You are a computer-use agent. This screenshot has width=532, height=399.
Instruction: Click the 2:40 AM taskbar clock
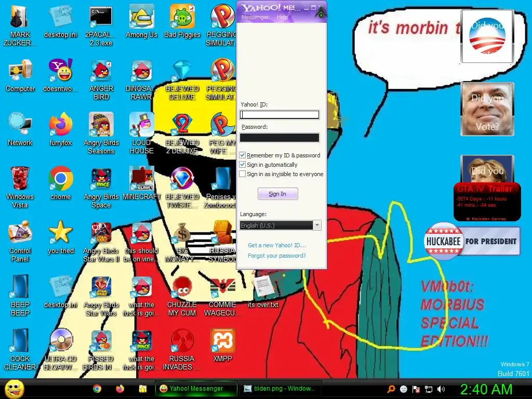[486, 389]
